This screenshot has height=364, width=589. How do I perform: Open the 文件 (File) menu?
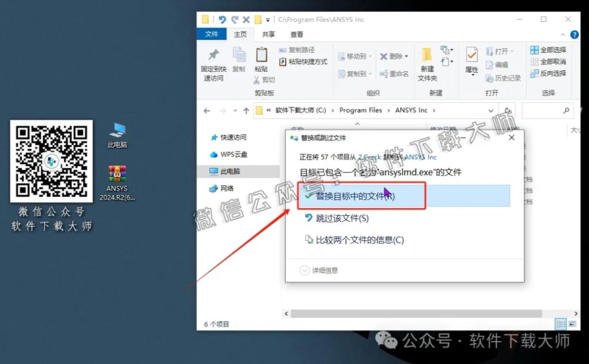coord(212,34)
